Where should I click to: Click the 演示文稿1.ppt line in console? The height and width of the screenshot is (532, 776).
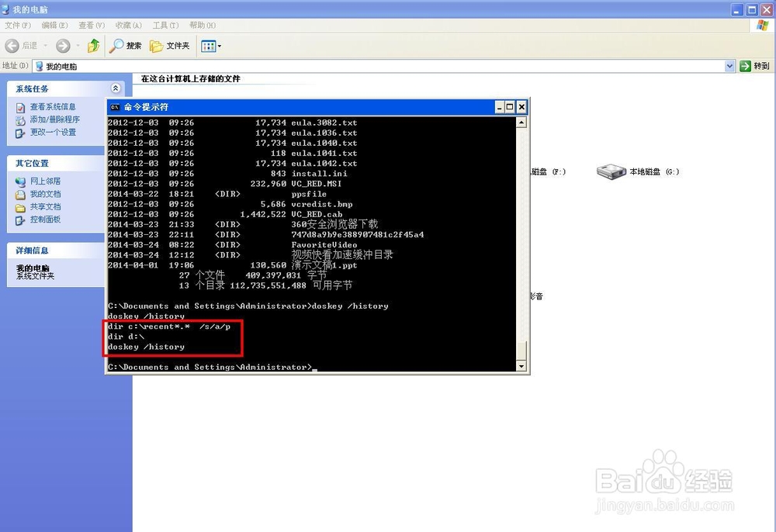[233, 265]
